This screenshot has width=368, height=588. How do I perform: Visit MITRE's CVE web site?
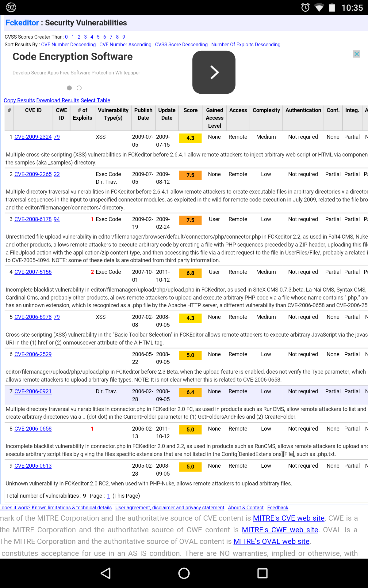289,518
